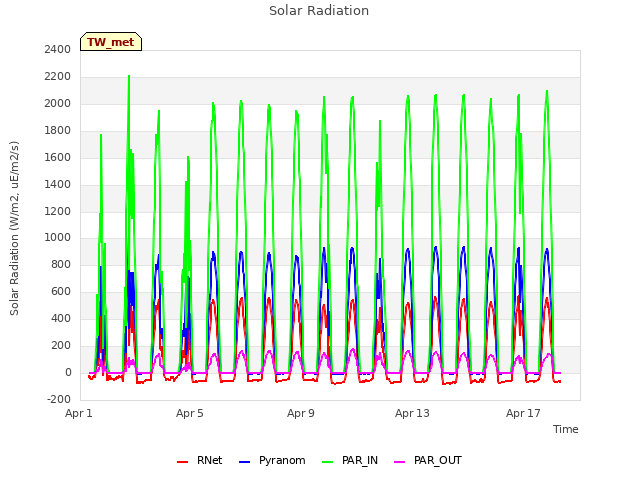640x480 pixels.
Task: Click the 2200 y-axis tick label
Action: (58, 77)
